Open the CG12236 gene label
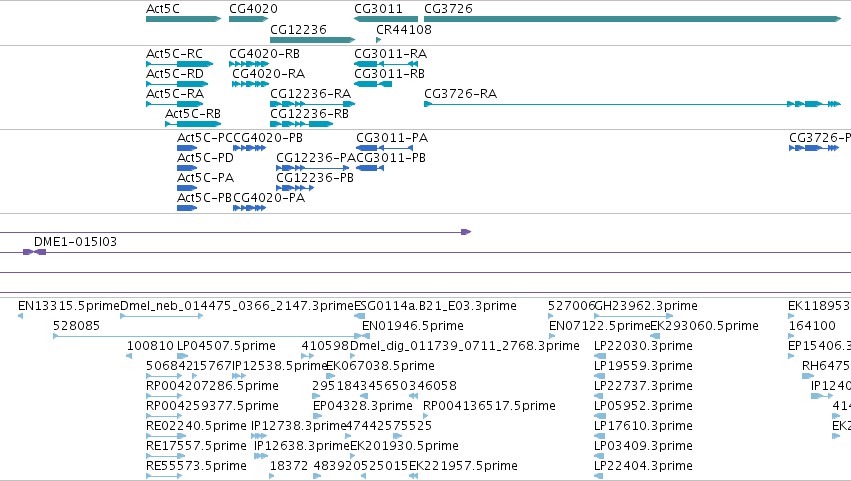Screen dimensions: 851x481 [299, 29]
